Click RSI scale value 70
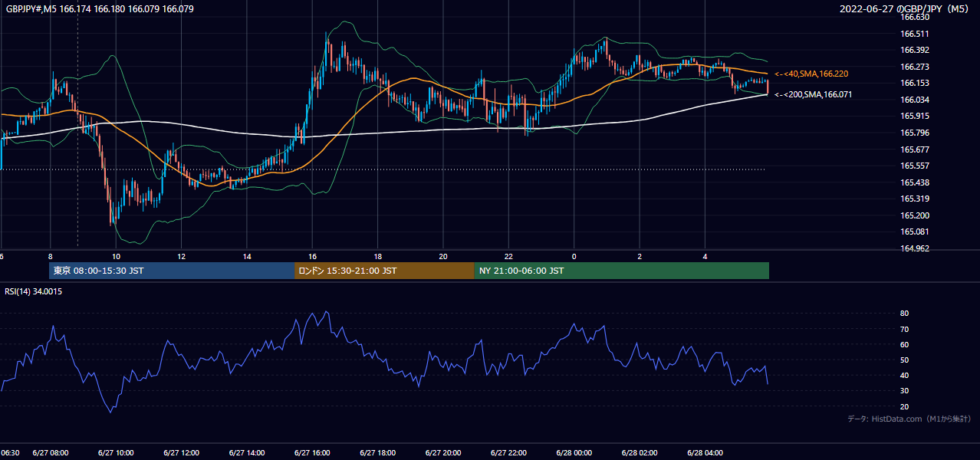Image resolution: width=980 pixels, height=460 pixels. [x=904, y=329]
